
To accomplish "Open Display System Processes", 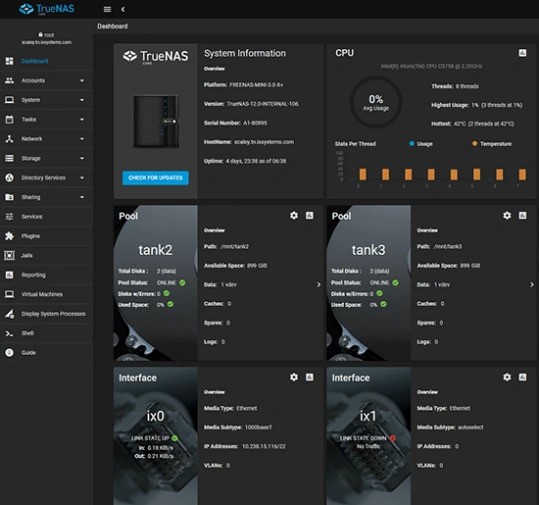I will (46, 314).
